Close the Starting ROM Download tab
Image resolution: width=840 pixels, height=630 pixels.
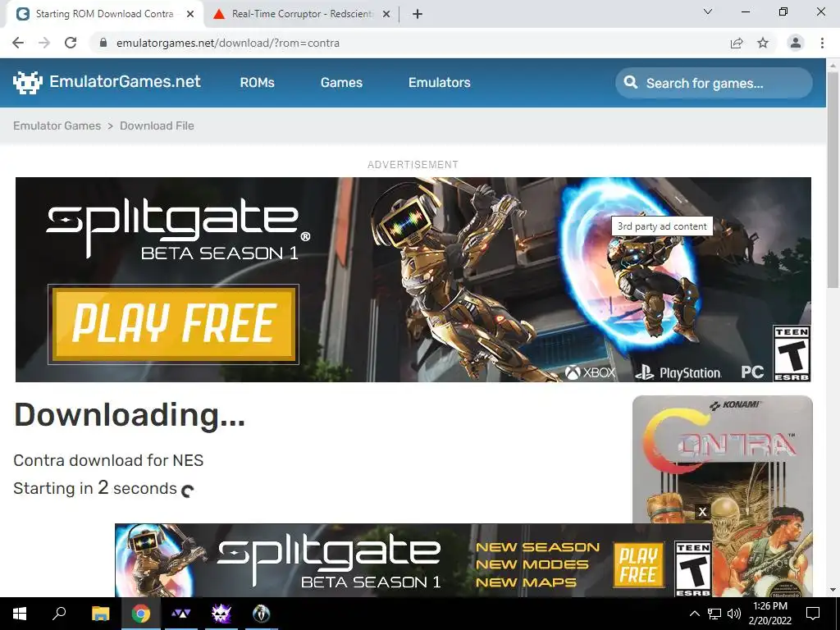[190, 14]
